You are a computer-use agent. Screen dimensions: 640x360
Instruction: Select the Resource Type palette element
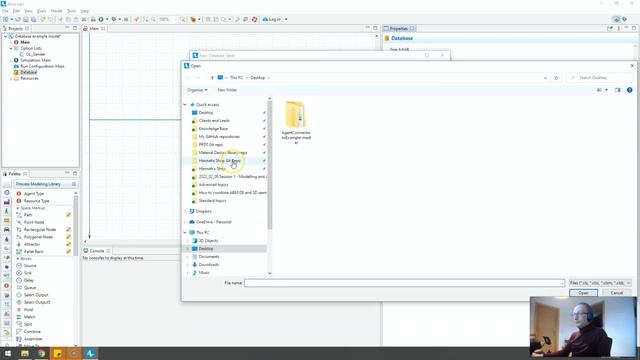[36, 201]
